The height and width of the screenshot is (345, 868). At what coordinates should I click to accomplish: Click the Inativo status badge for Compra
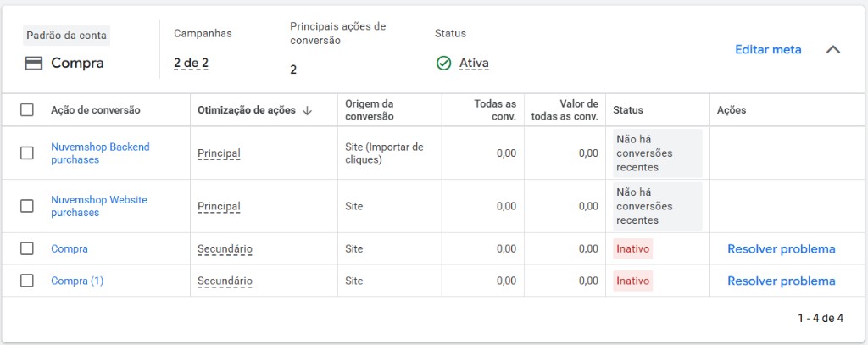click(x=632, y=248)
